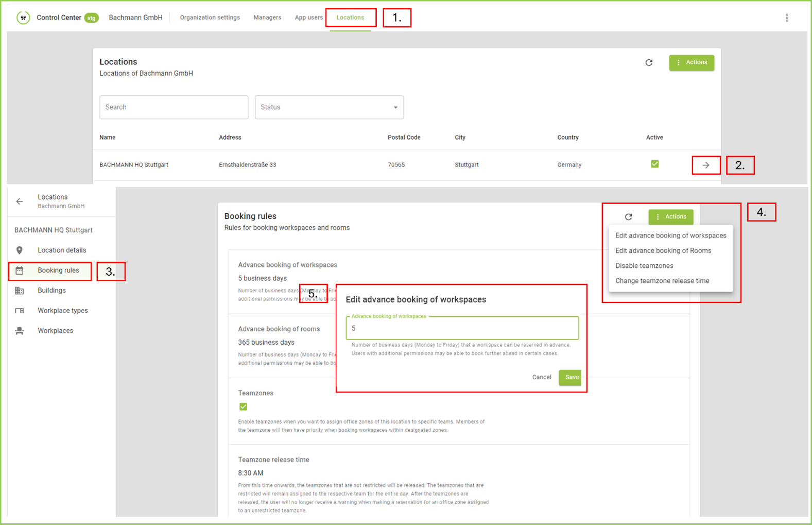This screenshot has width=812, height=525.
Task: Cancel the edit advance booking dialog
Action: 541,378
